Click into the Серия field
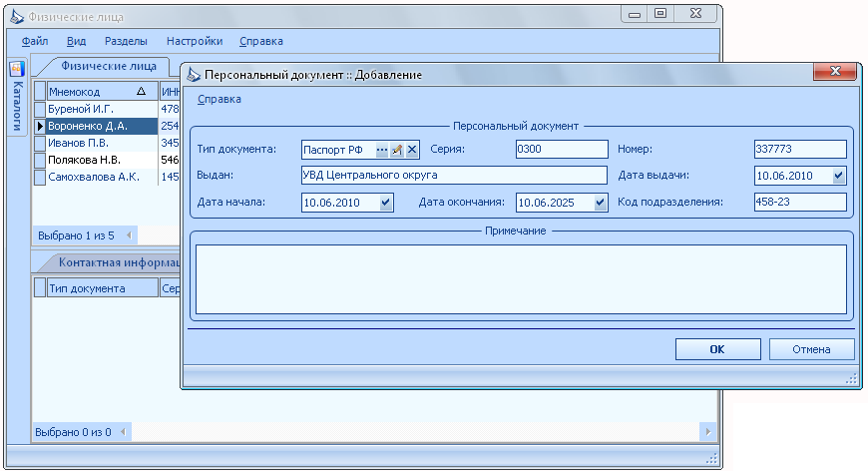Image resolution: width=868 pixels, height=471 pixels. [x=562, y=149]
